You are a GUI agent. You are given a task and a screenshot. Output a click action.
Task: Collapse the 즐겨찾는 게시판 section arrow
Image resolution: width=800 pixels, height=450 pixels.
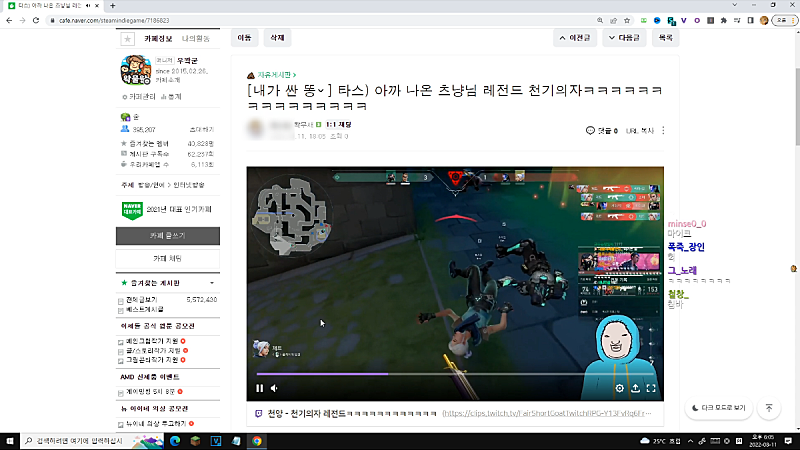[x=212, y=283]
